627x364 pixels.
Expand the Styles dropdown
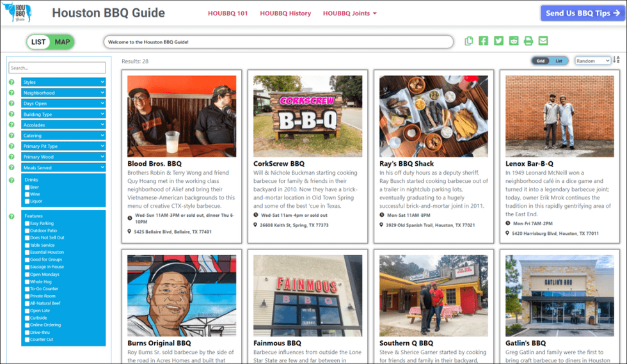(63, 82)
